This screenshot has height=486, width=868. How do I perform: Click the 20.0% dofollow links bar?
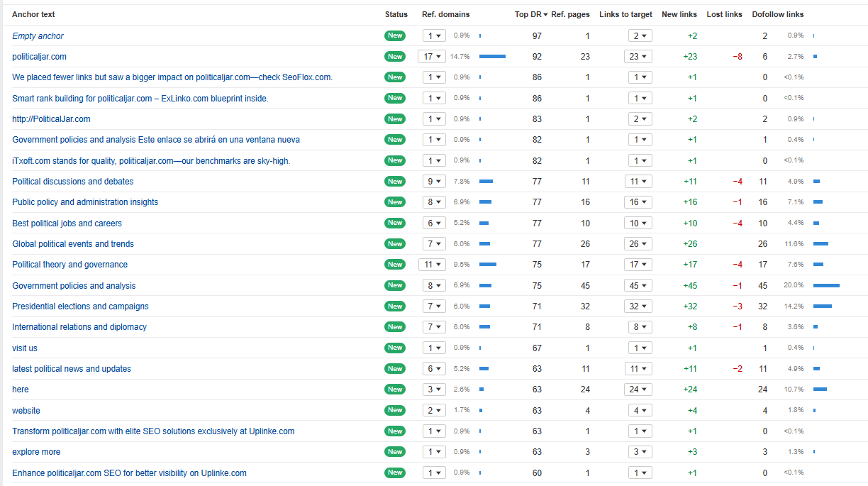click(826, 286)
